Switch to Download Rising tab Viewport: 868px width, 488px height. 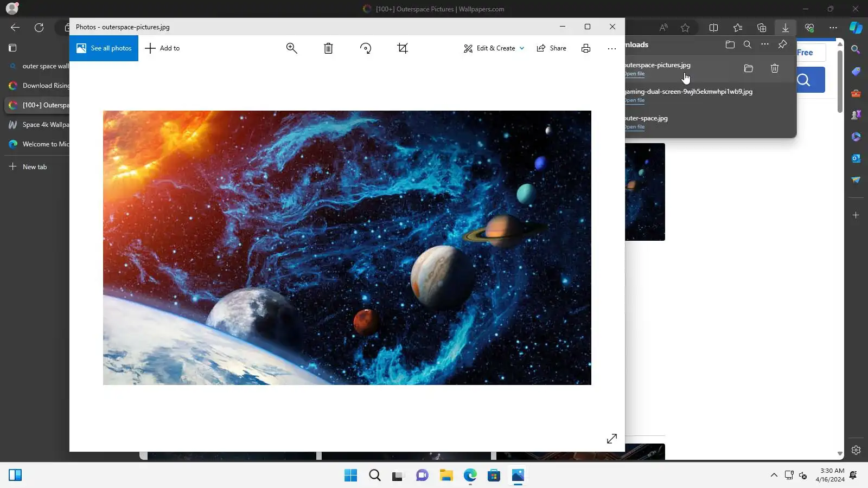(x=38, y=86)
